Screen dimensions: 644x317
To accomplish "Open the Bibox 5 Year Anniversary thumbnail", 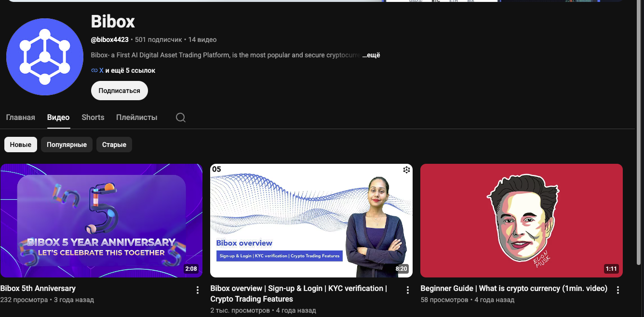I will coord(101,221).
